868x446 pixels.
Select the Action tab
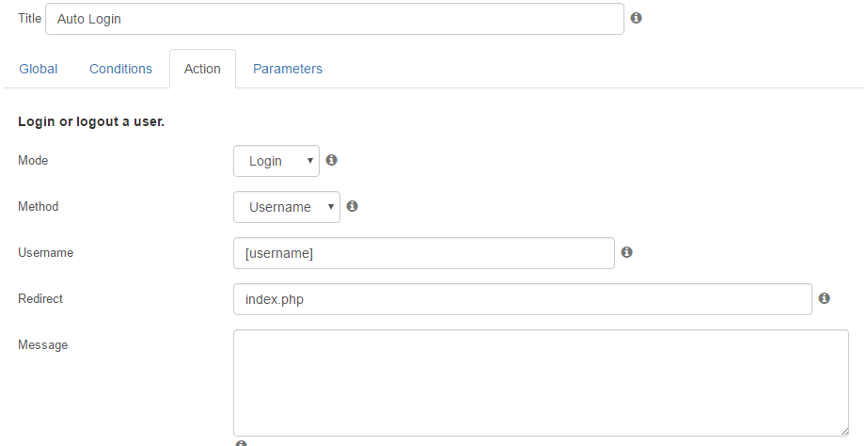pos(202,69)
